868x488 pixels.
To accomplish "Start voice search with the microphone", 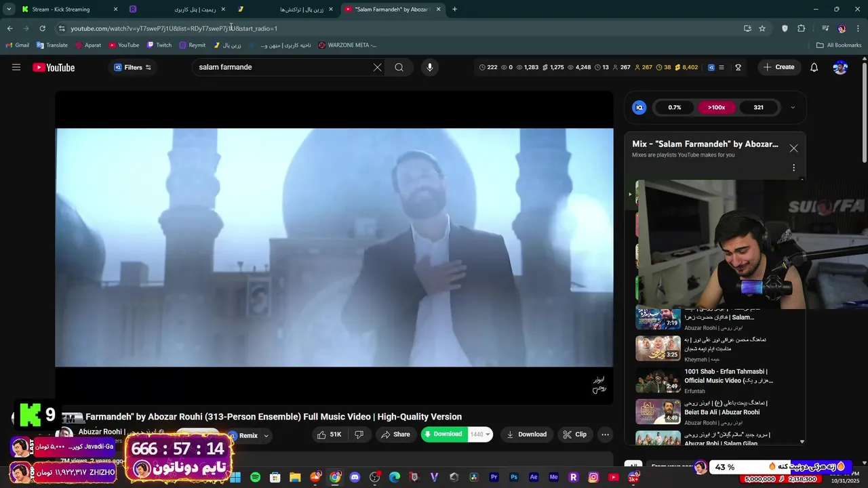I will 429,67.
